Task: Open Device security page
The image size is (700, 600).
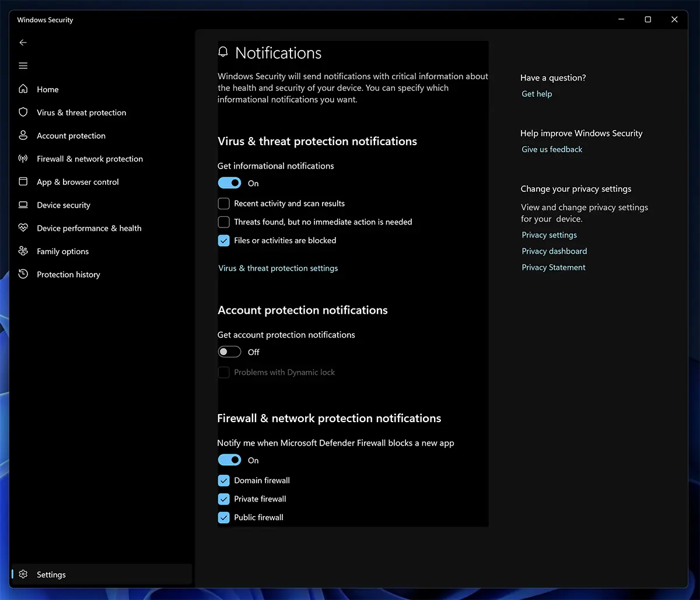Action: coord(101,205)
